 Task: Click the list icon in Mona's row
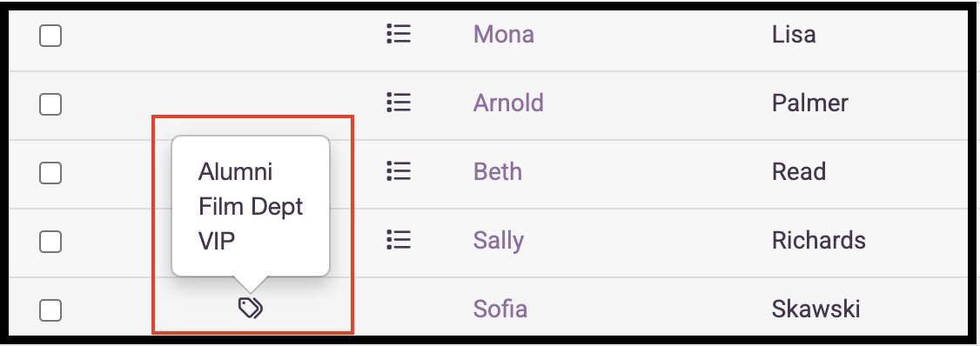coord(398,34)
